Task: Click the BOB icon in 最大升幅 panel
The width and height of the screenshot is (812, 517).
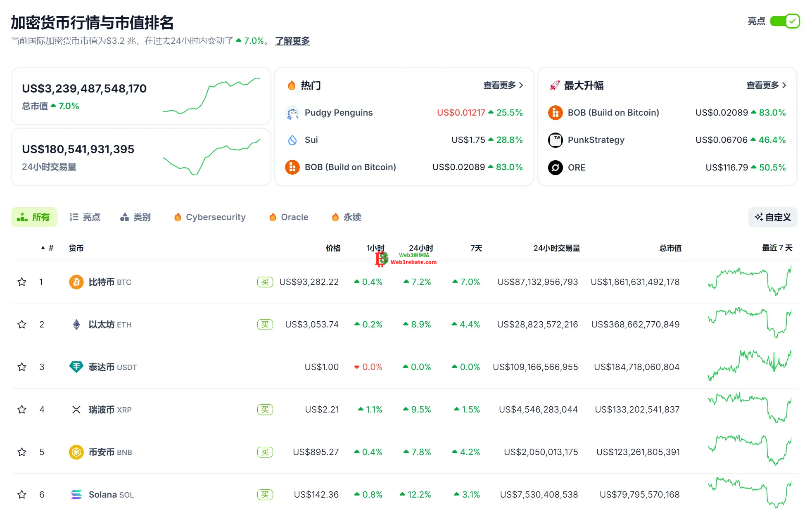Action: (x=556, y=112)
